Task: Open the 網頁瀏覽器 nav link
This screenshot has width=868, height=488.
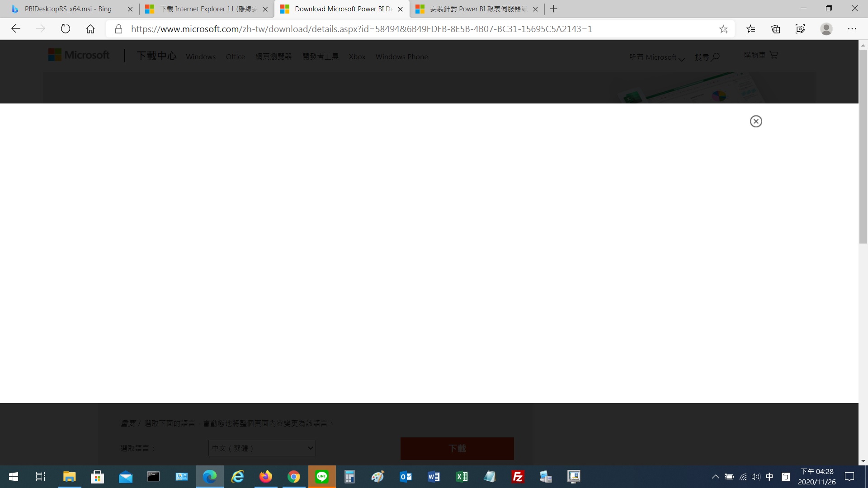Action: tap(274, 56)
